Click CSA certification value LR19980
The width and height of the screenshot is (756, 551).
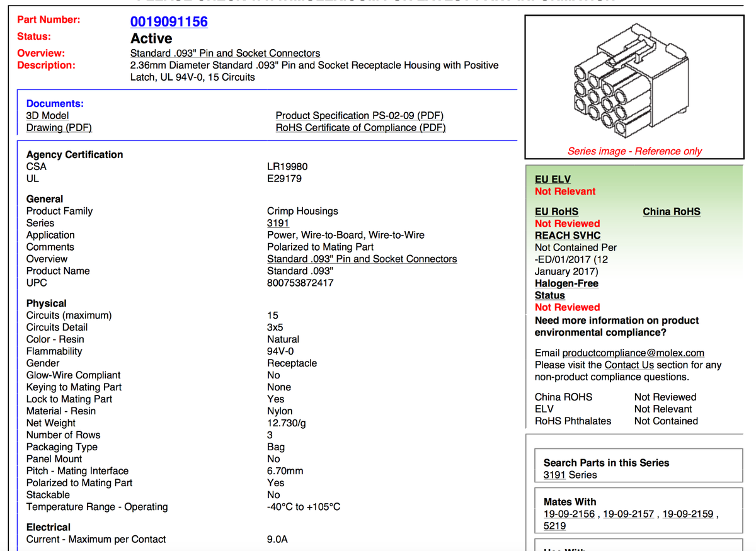287,167
